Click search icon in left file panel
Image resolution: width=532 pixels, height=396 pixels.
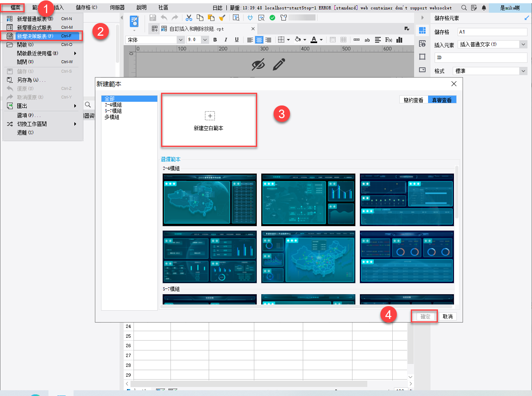point(88,105)
